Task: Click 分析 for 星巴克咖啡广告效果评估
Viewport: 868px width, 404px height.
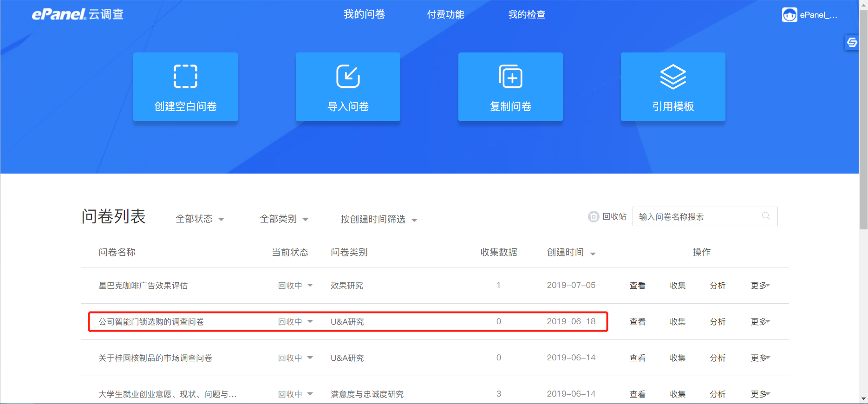Action: tap(718, 286)
